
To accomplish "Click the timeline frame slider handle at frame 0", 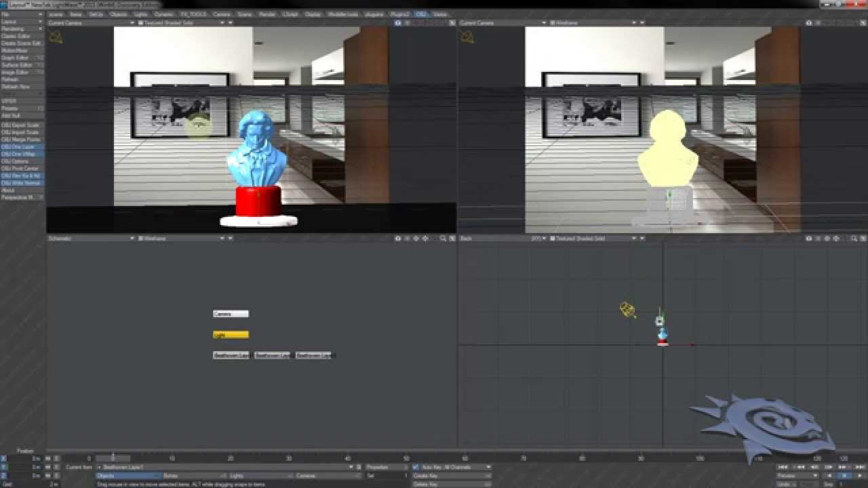I will point(113,459).
